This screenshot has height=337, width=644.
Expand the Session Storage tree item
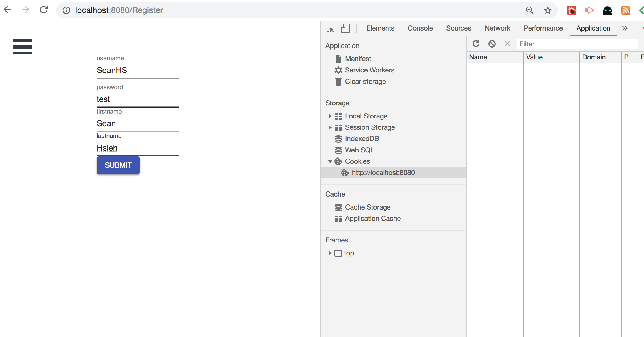(x=330, y=127)
